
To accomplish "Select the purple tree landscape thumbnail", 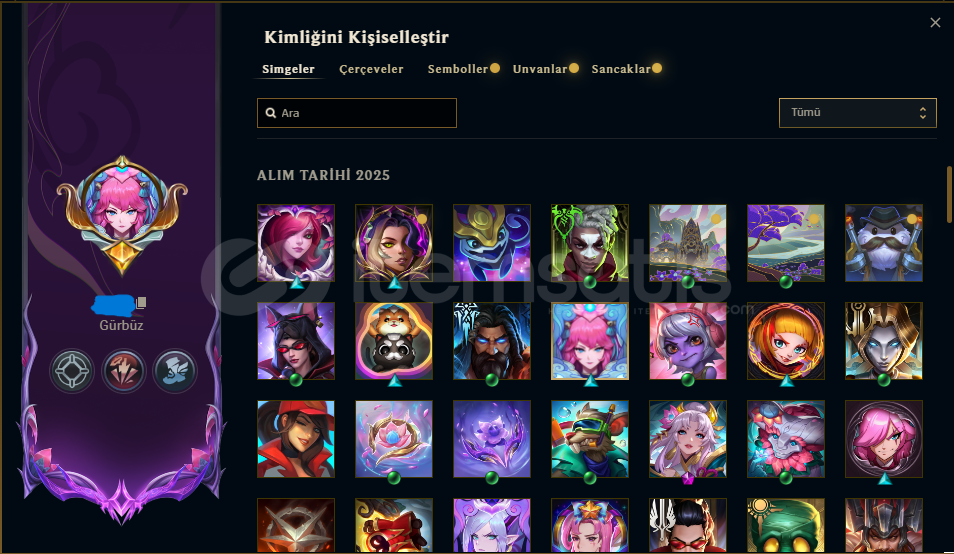I will pyautogui.click(x=785, y=243).
